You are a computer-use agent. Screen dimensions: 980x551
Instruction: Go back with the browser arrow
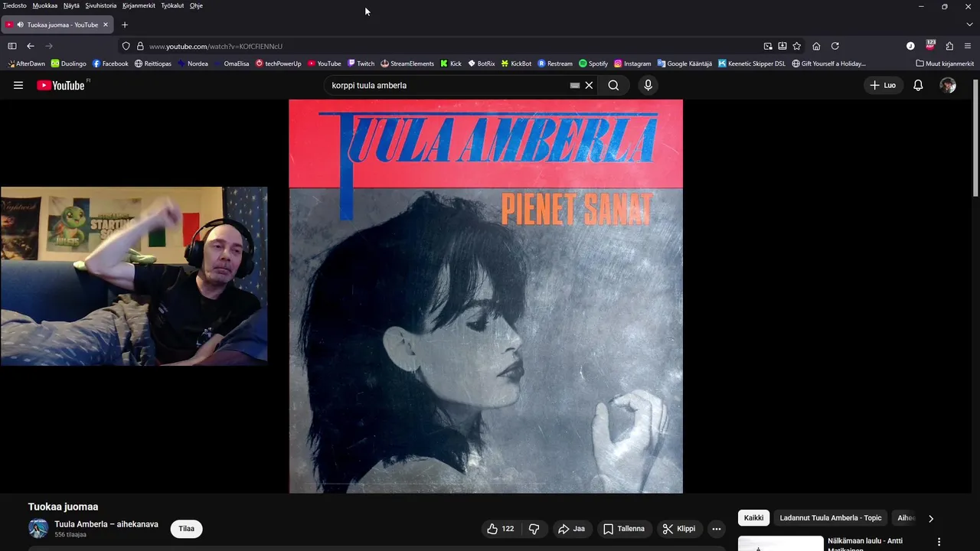click(x=31, y=46)
